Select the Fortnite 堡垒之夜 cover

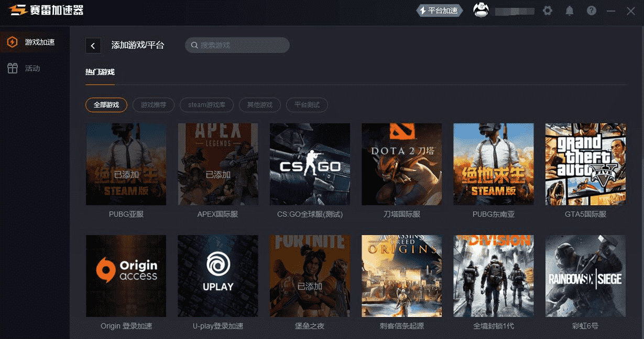pyautogui.click(x=310, y=276)
